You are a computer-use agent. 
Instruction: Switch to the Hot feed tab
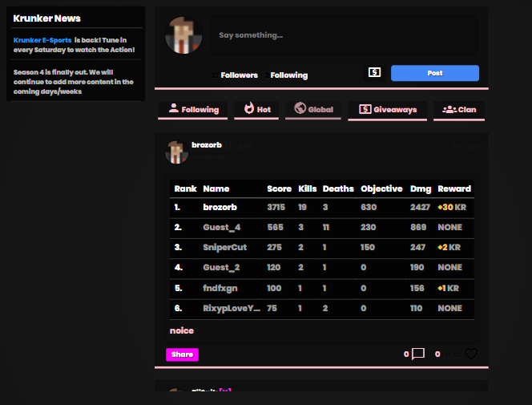pos(256,109)
